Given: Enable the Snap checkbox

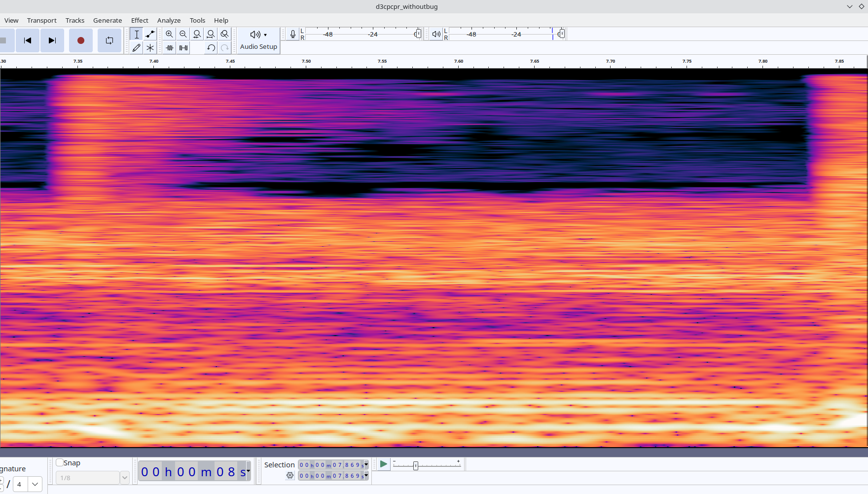Looking at the screenshot, I should tap(60, 462).
